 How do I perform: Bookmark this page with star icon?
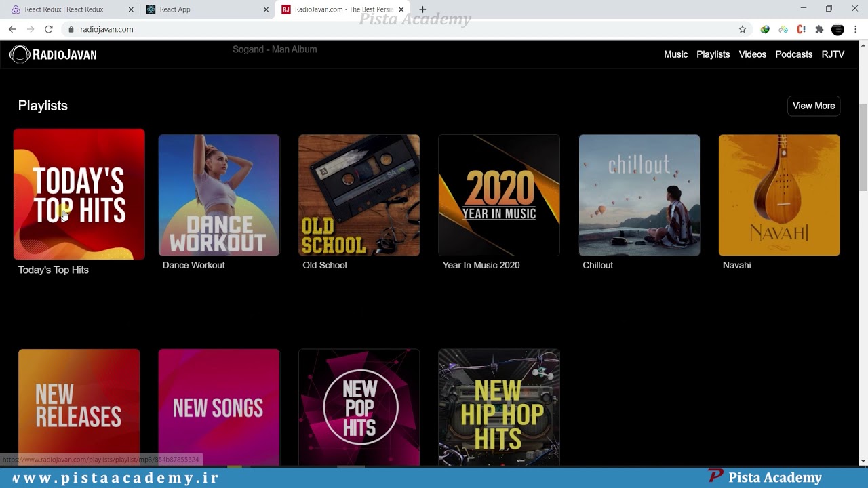[743, 29]
